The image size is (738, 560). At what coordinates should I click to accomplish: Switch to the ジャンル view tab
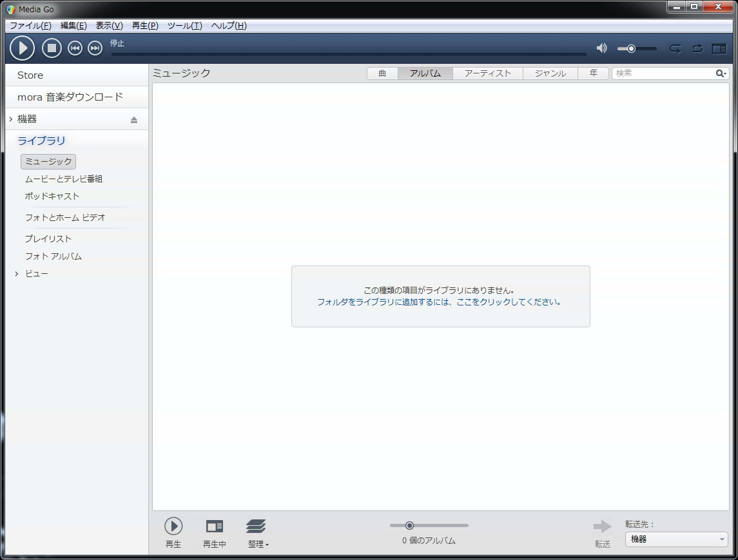550,73
